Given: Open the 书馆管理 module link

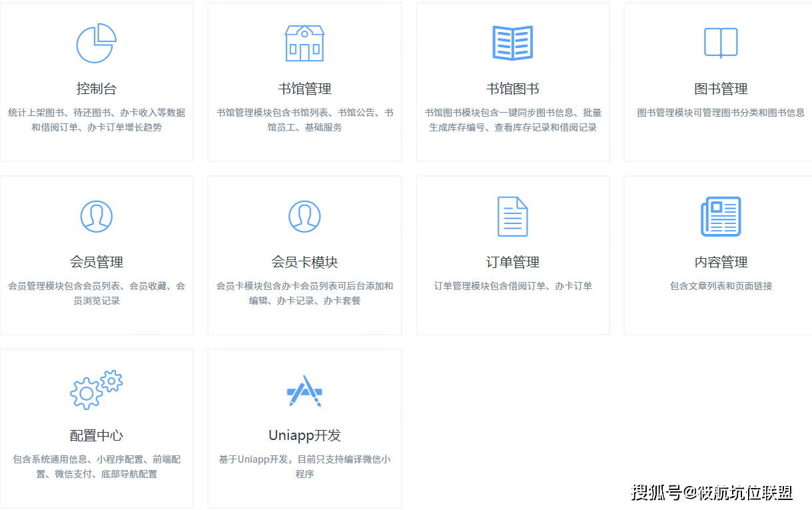Looking at the screenshot, I should click(304, 87).
